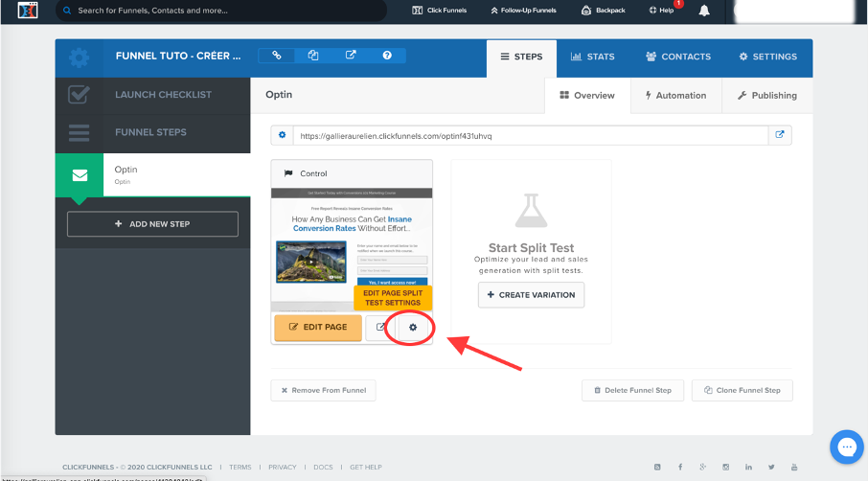Select the Automation tab

click(x=676, y=96)
